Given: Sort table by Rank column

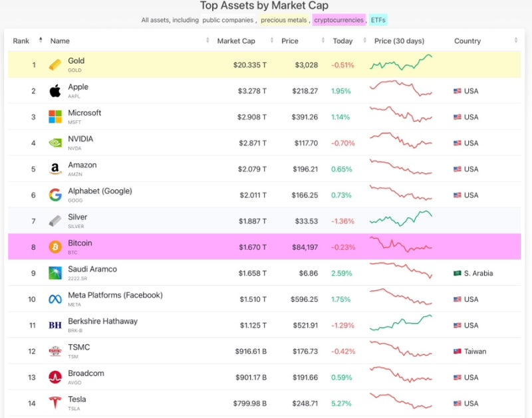Looking at the screenshot, I should [x=21, y=41].
